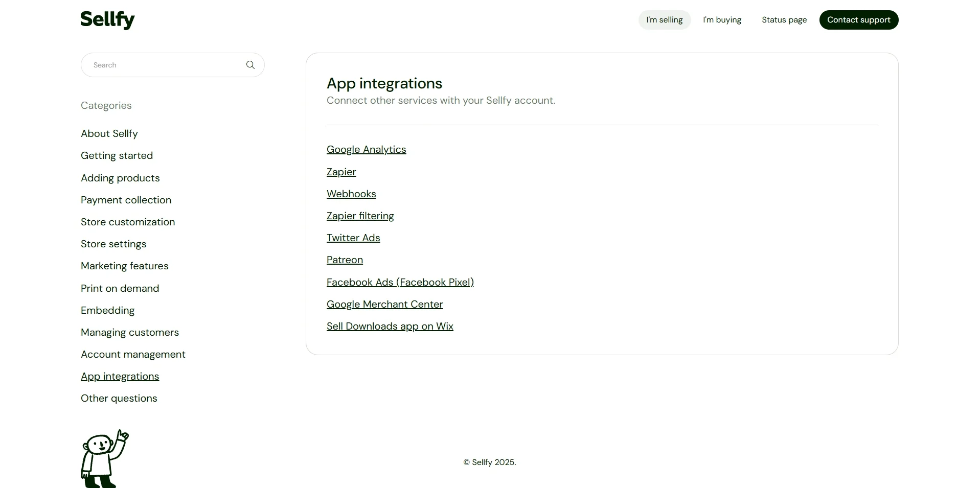Switch to I'm buying tab
Image resolution: width=980 pixels, height=488 pixels.
(722, 20)
